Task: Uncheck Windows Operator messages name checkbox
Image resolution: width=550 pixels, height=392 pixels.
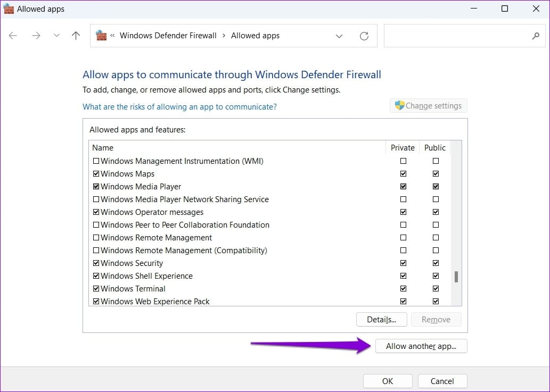Action: point(96,212)
